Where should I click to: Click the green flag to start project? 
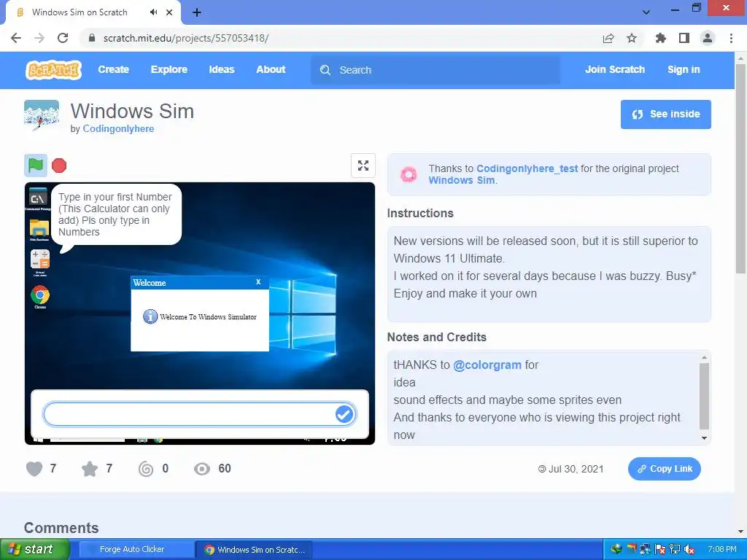[36, 166]
